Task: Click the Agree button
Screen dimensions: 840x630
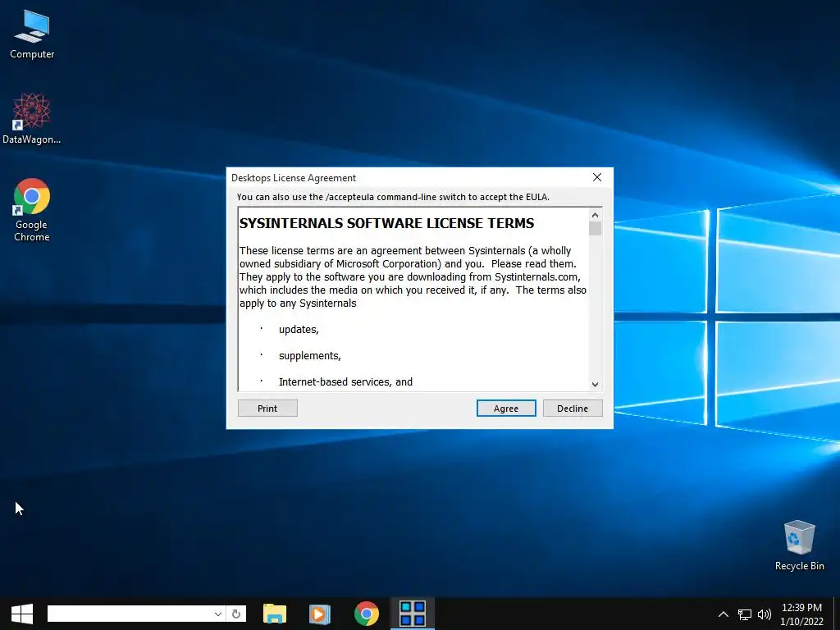Action: click(505, 409)
